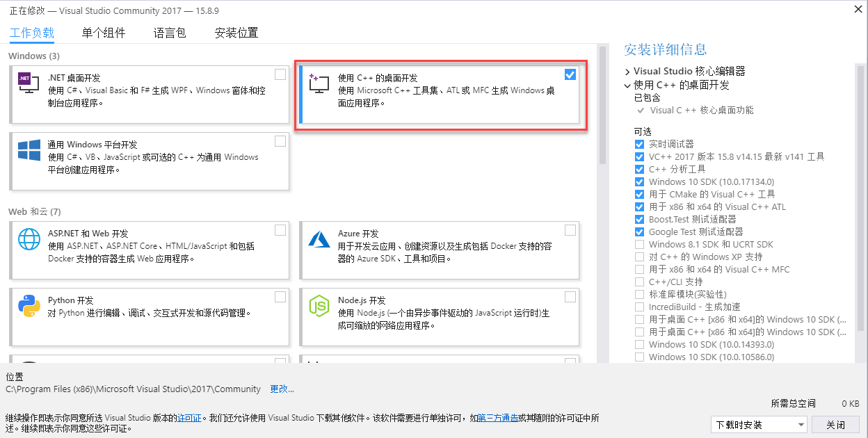Enable IncrediBuild - 生成加速 option

click(639, 307)
